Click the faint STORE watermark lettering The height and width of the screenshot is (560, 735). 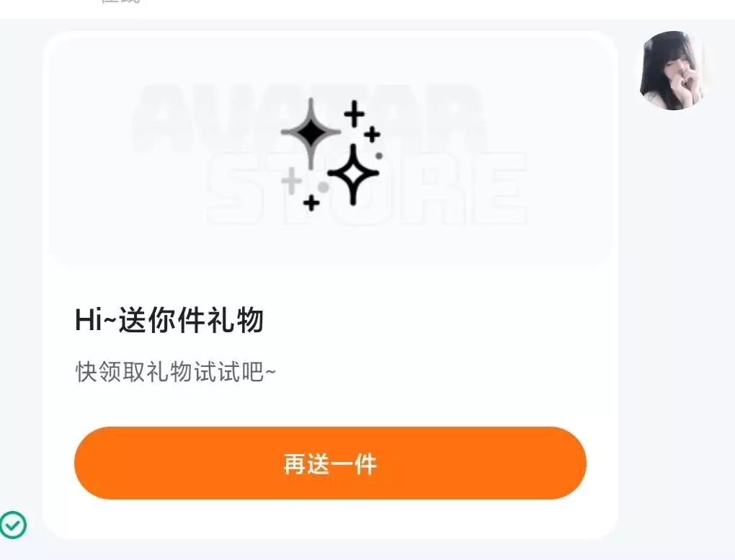pos(367,187)
